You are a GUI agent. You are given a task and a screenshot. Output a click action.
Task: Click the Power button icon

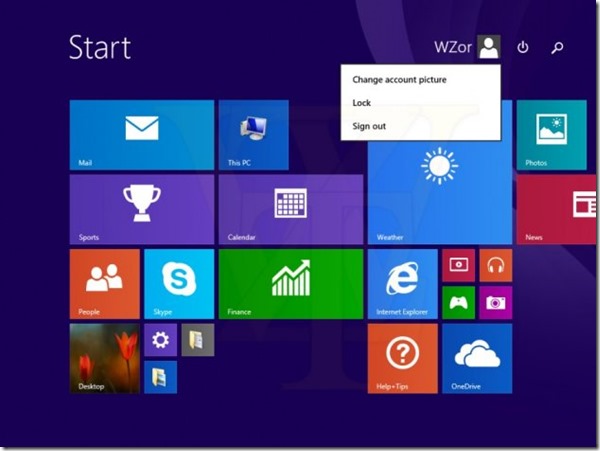pyautogui.click(x=523, y=47)
